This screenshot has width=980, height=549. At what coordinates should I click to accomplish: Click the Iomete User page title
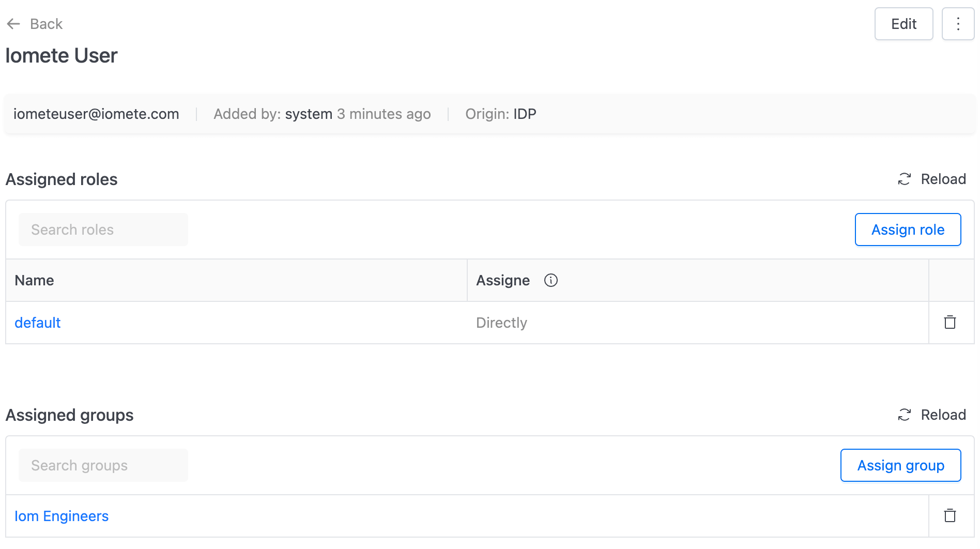pyautogui.click(x=62, y=55)
